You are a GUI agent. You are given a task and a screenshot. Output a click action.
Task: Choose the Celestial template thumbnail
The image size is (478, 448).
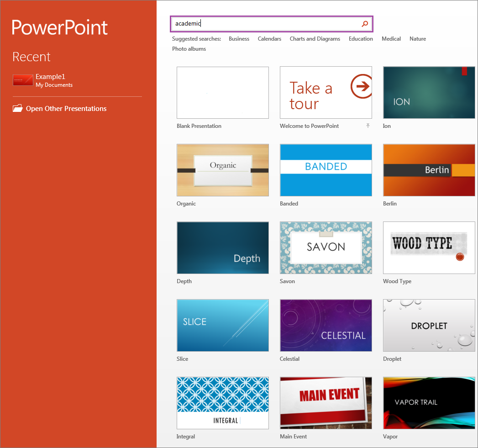click(326, 326)
